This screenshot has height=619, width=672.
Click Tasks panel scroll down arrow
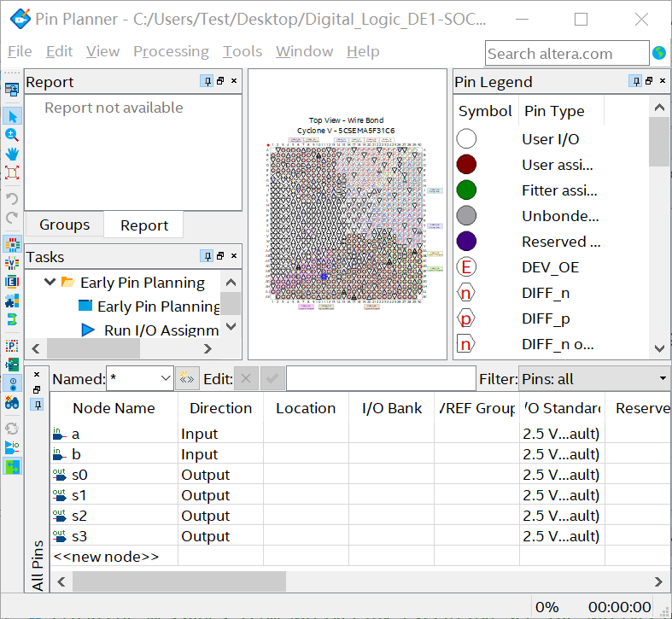[x=231, y=327]
